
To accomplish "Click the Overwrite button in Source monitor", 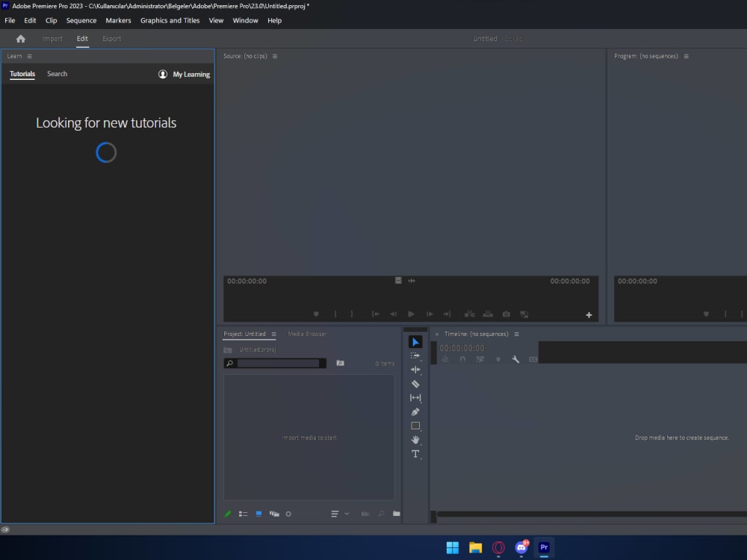I will click(x=488, y=314).
